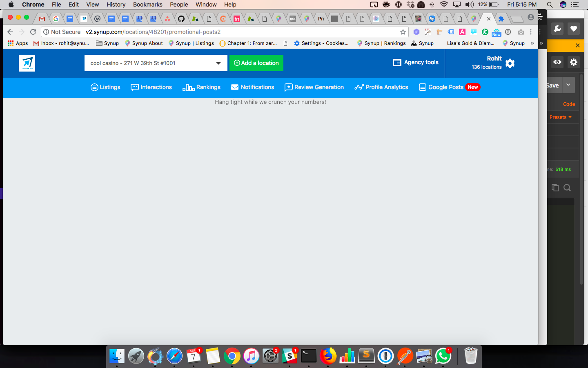The image size is (588, 368).
Task: Open the Chrome three-dot menu
Action: coord(531,32)
